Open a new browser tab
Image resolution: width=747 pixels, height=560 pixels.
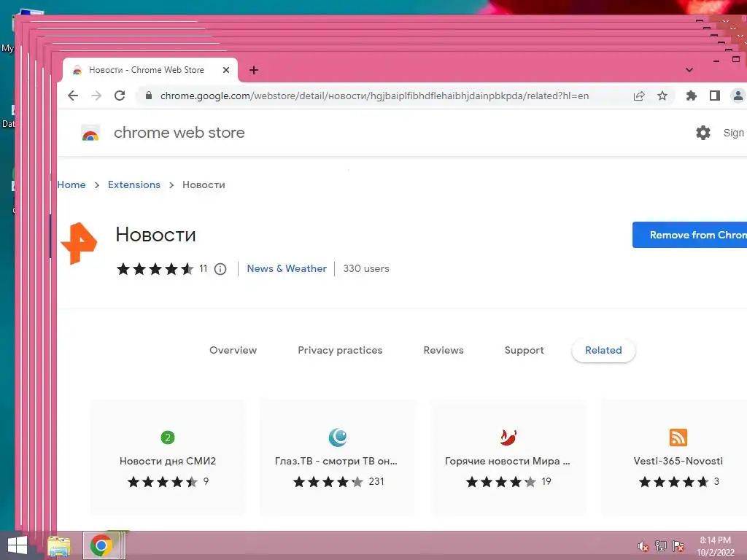pyautogui.click(x=254, y=70)
